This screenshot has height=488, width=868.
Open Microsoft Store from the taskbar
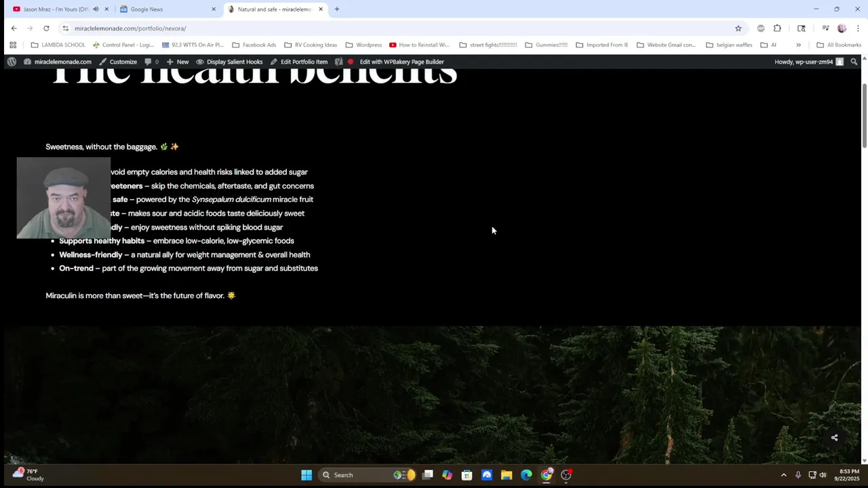467,475
